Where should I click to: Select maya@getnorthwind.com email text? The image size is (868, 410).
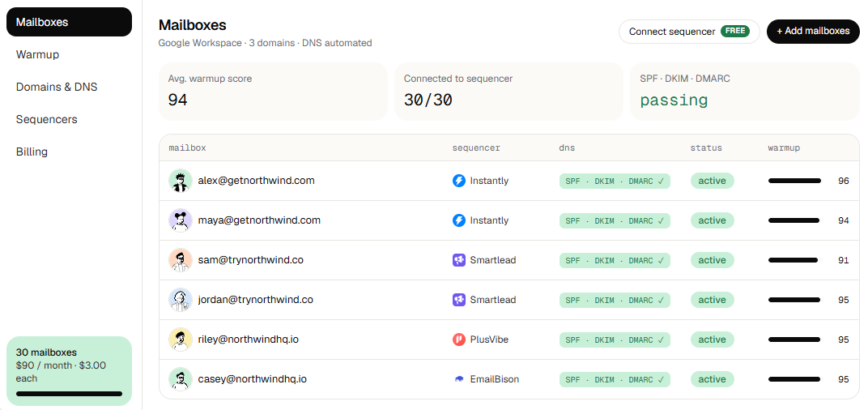(x=259, y=220)
